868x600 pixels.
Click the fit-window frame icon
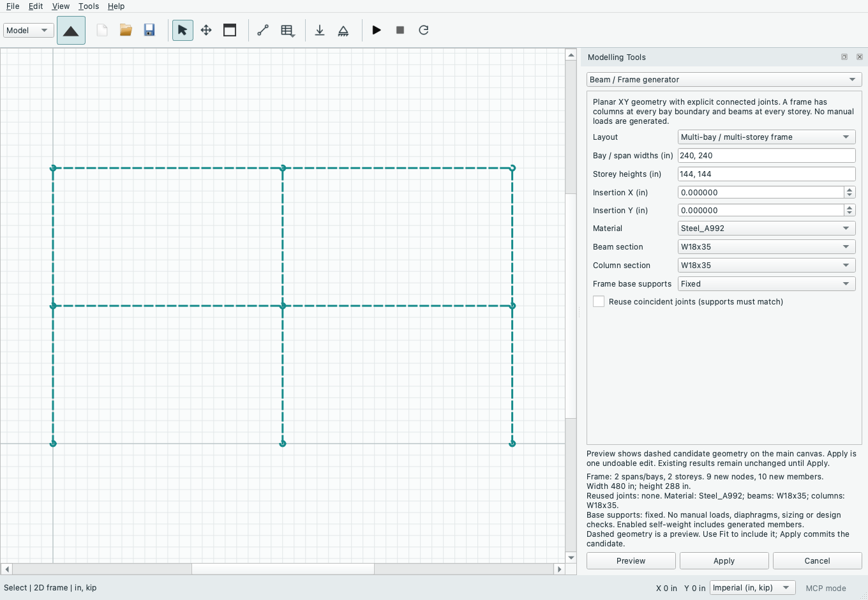[230, 30]
